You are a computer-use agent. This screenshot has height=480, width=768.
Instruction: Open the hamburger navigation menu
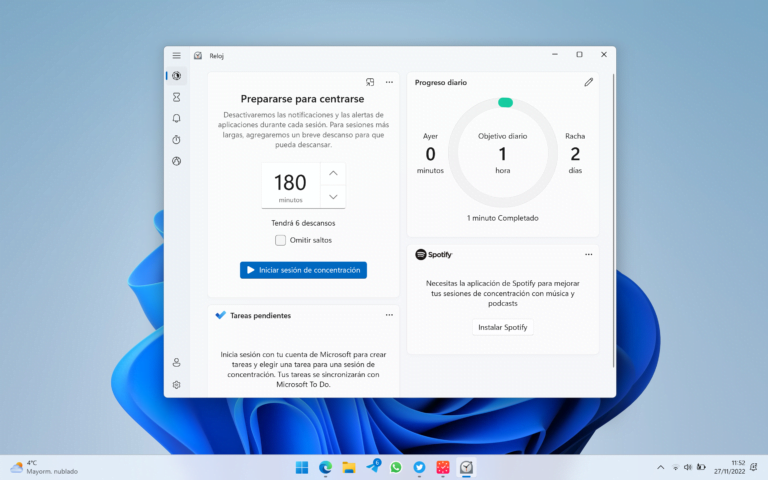[176, 55]
